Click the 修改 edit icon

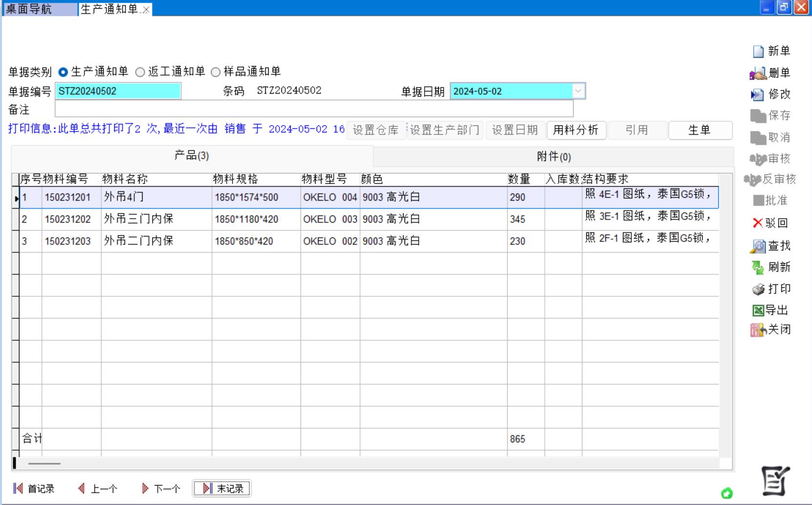pos(757,94)
